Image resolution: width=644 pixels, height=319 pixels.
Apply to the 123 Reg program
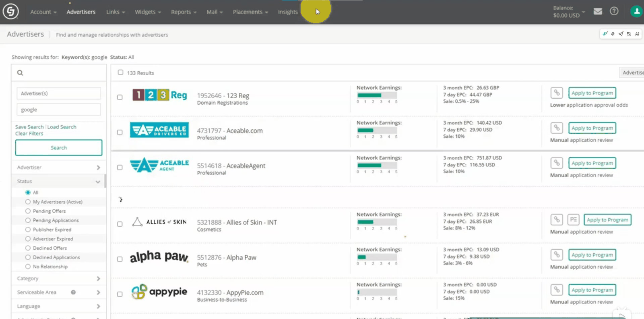[592, 93]
